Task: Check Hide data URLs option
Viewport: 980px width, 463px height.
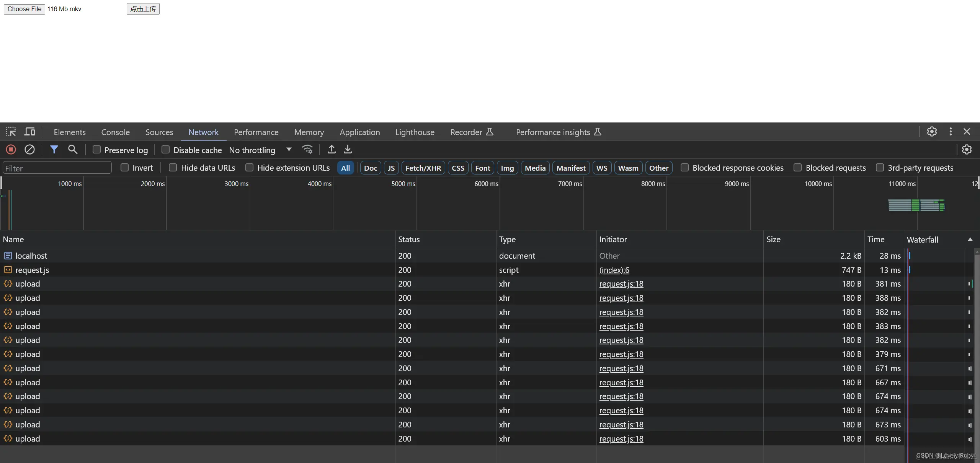Action: point(173,168)
